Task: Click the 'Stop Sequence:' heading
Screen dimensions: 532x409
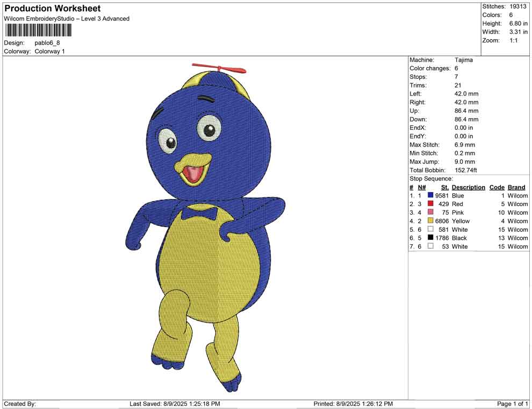Action: 431,179
